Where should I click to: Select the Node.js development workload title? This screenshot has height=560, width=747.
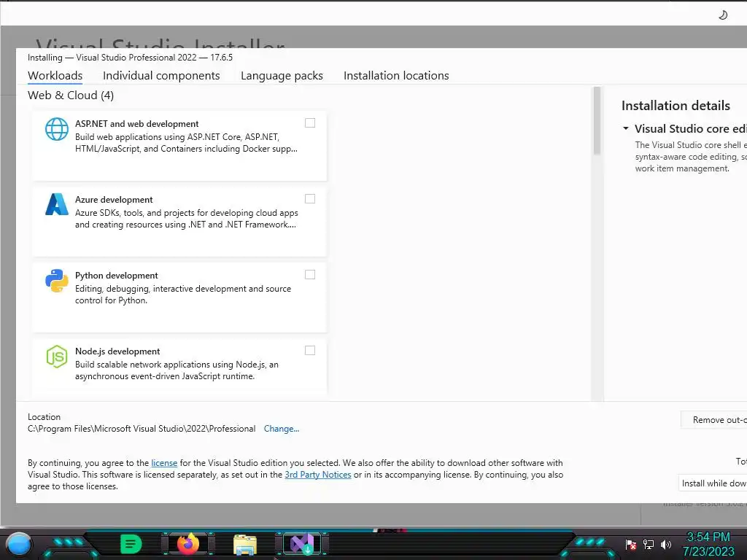click(x=117, y=351)
